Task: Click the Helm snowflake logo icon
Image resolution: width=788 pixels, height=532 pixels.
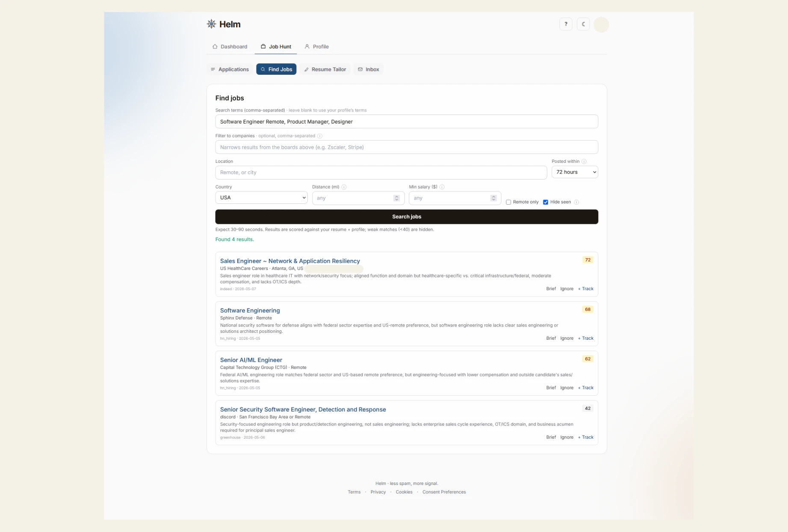Action: (x=211, y=24)
